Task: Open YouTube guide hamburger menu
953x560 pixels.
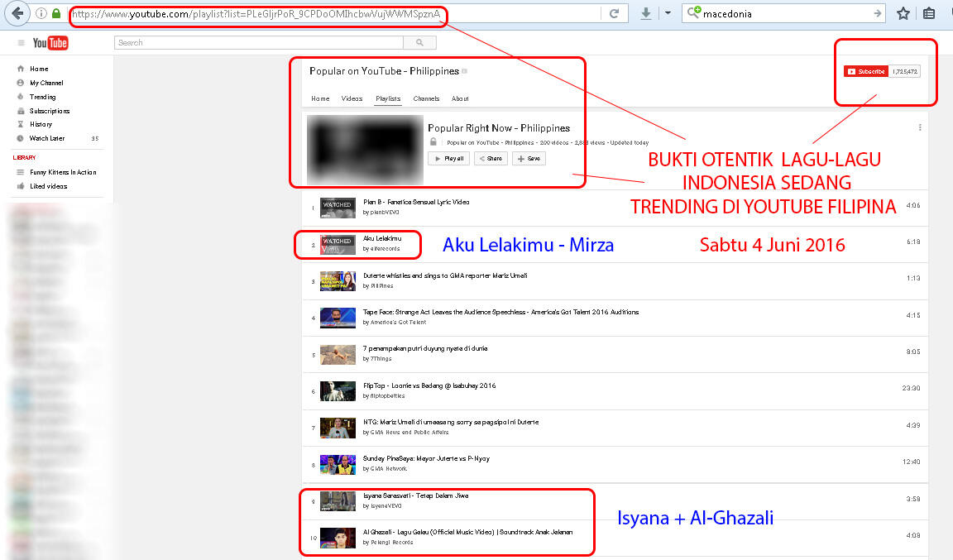Action: [21, 42]
